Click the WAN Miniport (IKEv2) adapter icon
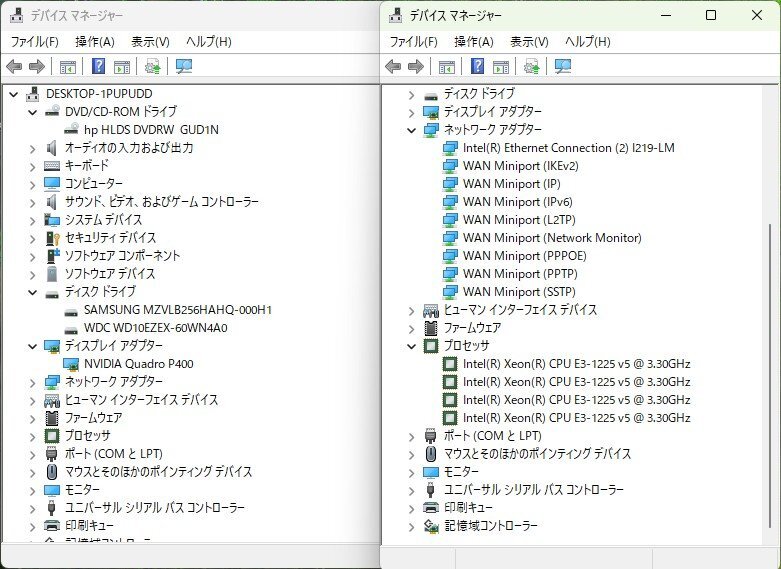Image resolution: width=781 pixels, height=569 pixels. (450, 166)
